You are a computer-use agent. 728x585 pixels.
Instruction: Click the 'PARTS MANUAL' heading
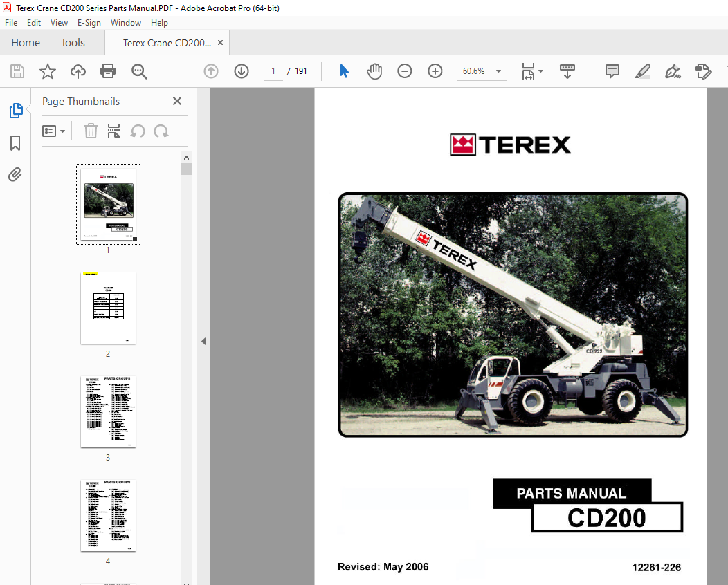[x=572, y=493]
